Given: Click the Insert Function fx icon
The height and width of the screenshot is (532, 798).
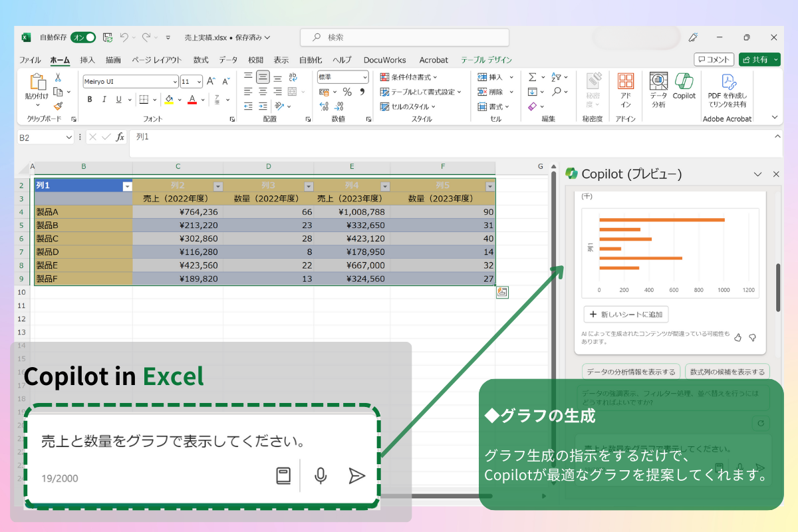Looking at the screenshot, I should [x=120, y=137].
